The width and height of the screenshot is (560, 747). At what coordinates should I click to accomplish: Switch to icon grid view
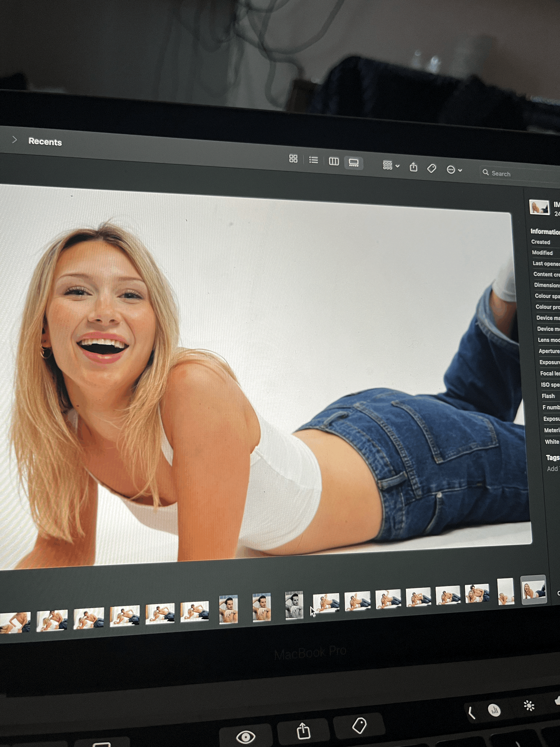click(293, 159)
